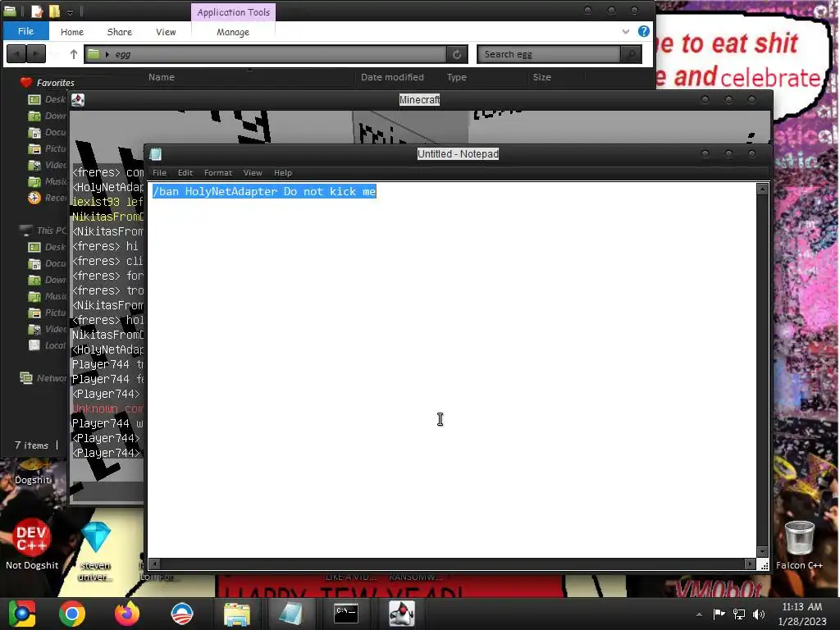Switch to Explorer View ribbon tab
The height and width of the screenshot is (630, 840).
(166, 32)
